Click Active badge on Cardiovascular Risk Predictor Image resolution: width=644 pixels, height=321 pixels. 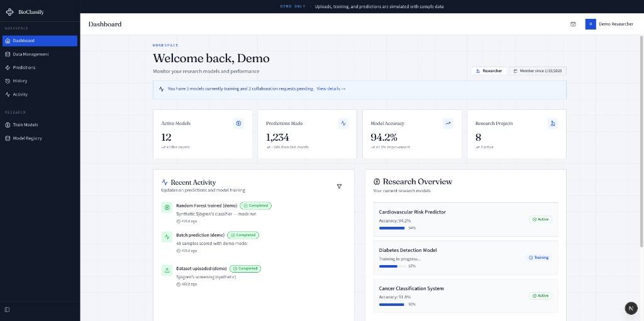(x=540, y=219)
